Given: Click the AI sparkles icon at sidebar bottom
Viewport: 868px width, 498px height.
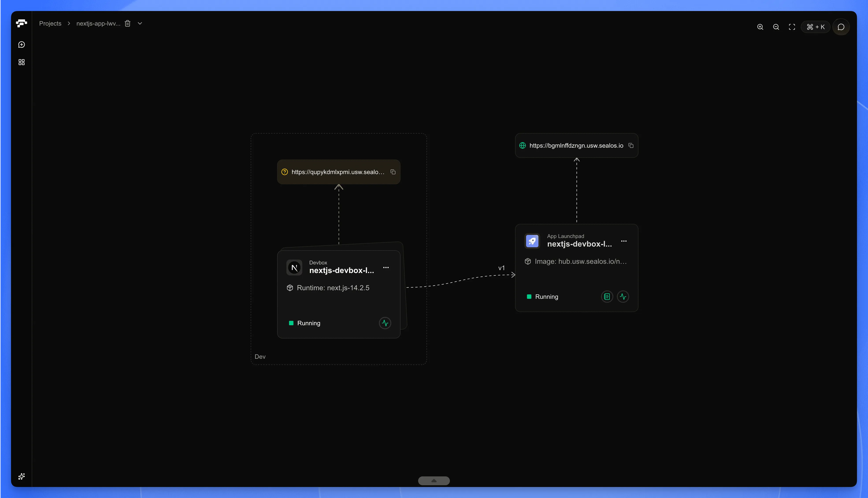Looking at the screenshot, I should [x=22, y=476].
